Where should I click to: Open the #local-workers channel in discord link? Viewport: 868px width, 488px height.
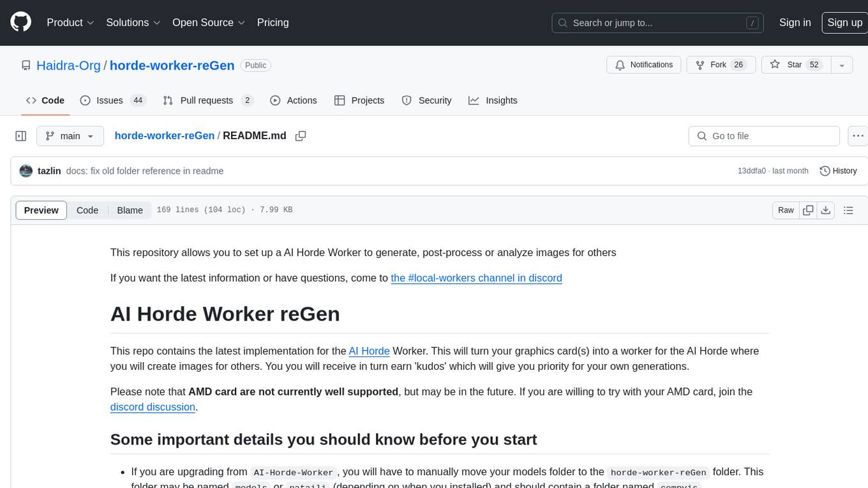[476, 278]
